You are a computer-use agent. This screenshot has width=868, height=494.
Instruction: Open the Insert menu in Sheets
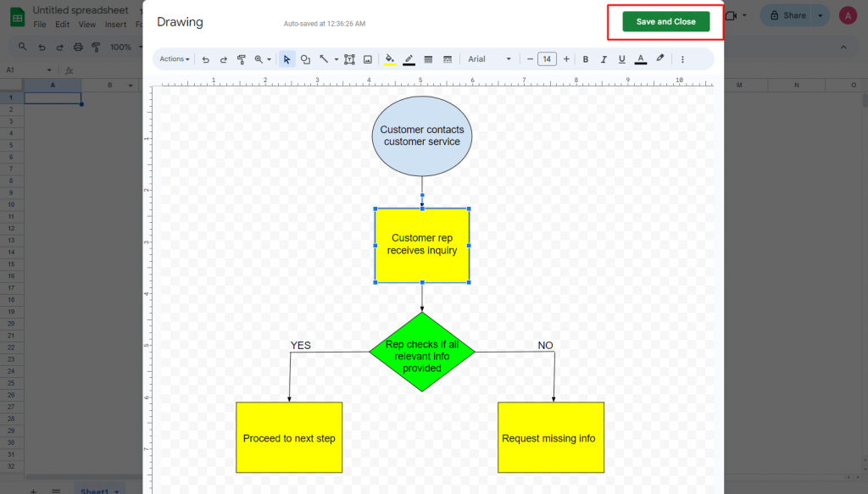(115, 25)
